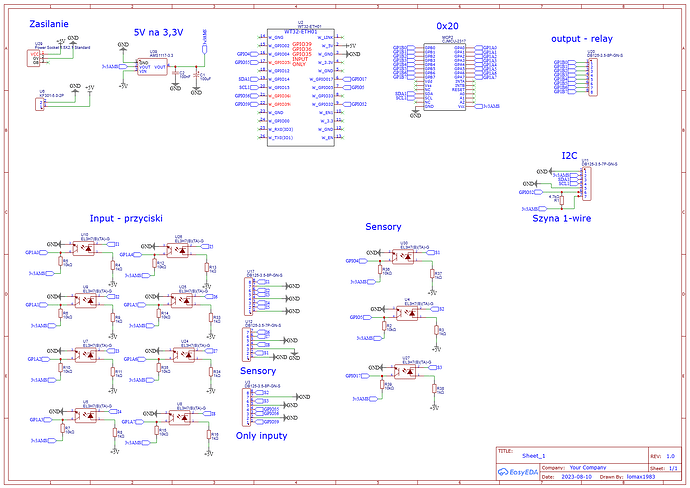Click the "Sensory" label below the U12 connector
Screen dimensions: 690x488
(x=258, y=371)
